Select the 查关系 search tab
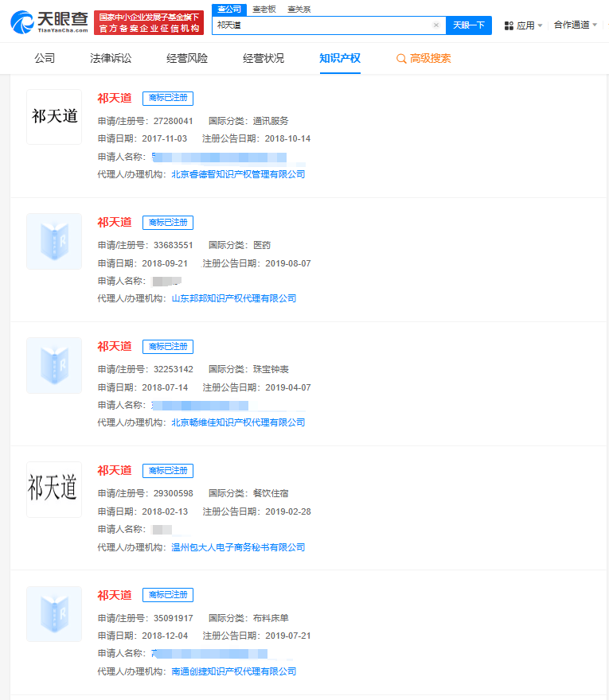This screenshot has width=609, height=700. click(x=299, y=10)
